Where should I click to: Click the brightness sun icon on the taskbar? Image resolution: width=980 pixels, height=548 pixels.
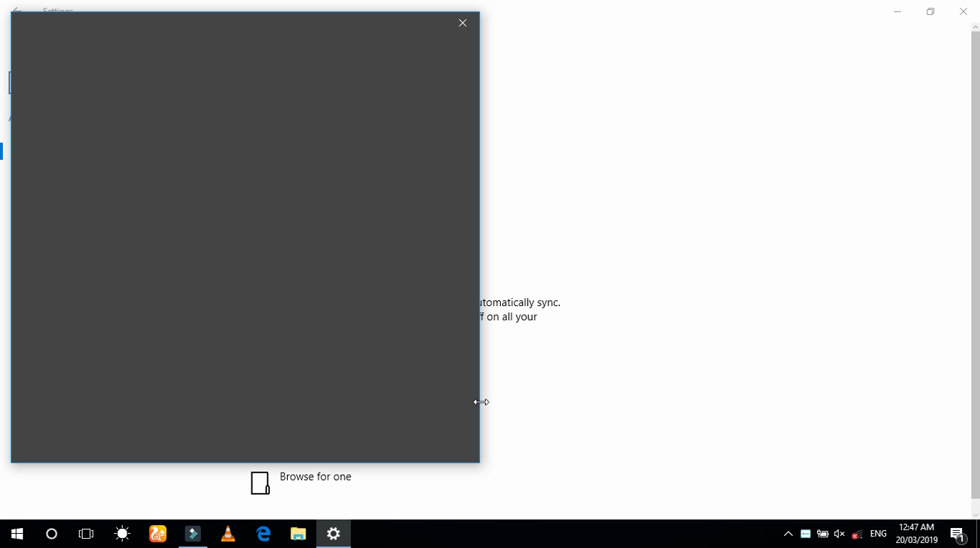point(121,533)
